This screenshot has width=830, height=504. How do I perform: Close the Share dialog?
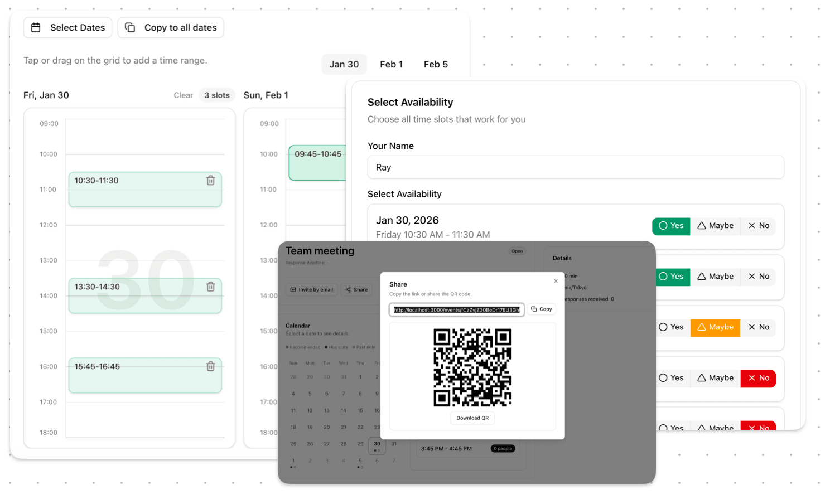[556, 281]
